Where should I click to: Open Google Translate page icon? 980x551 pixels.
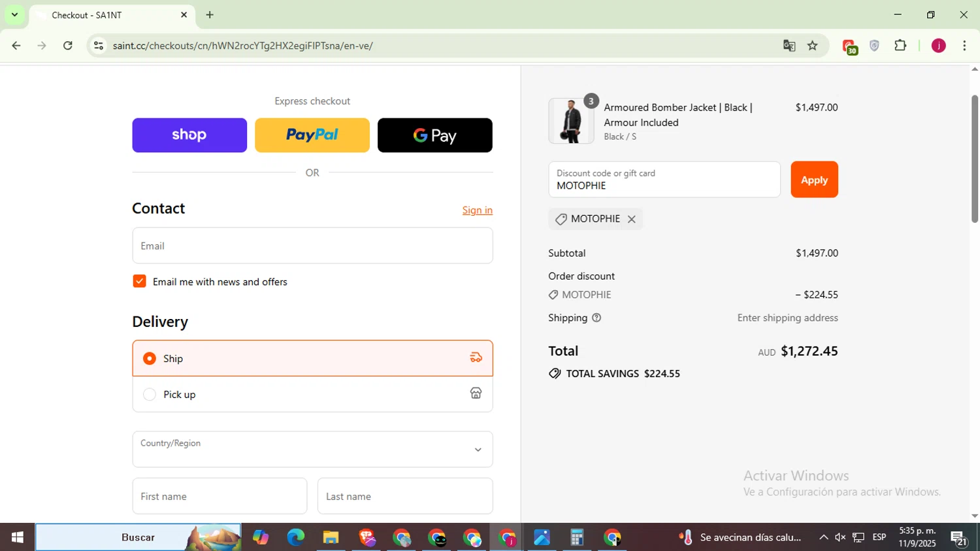pos(789,46)
